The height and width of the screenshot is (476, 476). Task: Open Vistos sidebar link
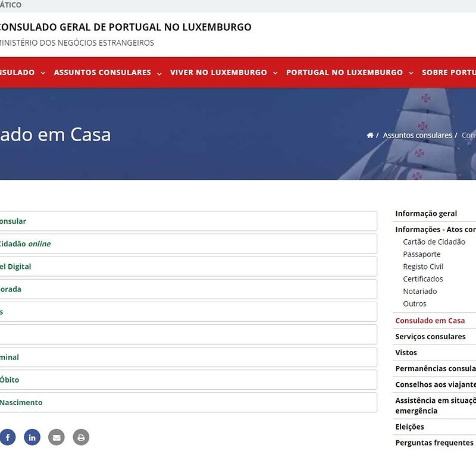tap(406, 353)
